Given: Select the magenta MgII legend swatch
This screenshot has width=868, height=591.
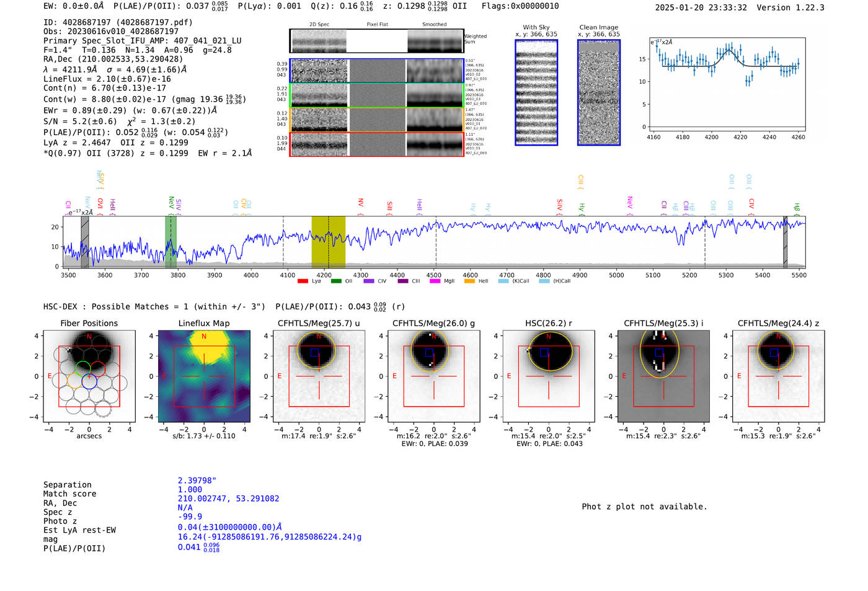Looking at the screenshot, I should point(435,282).
